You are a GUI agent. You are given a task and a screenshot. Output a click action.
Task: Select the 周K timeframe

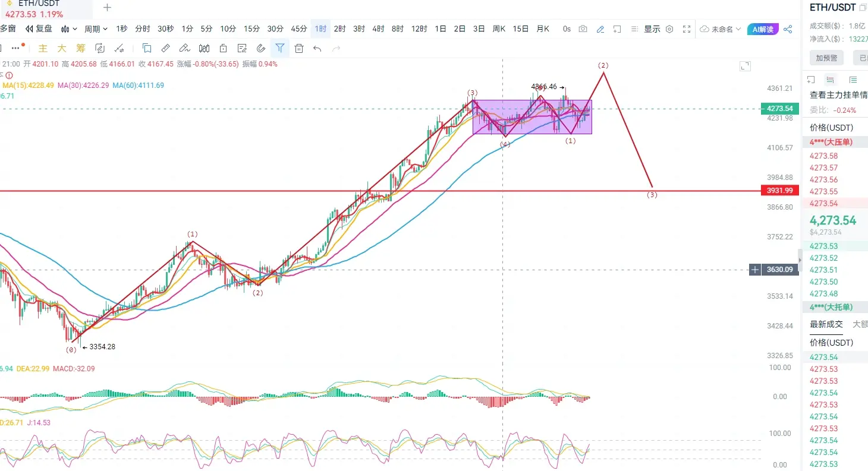point(499,29)
